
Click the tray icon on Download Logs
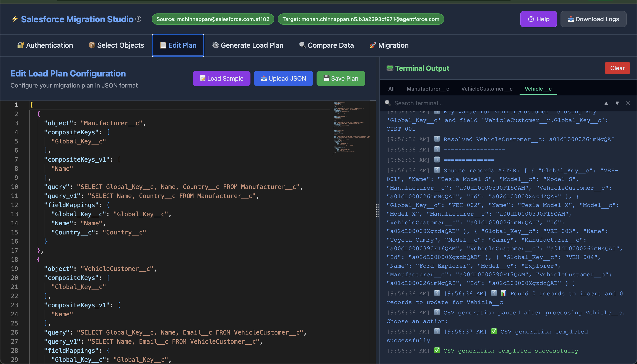pyautogui.click(x=571, y=19)
